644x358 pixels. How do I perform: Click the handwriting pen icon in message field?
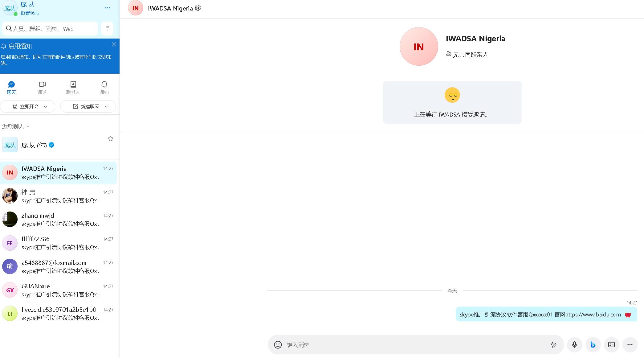click(x=554, y=345)
